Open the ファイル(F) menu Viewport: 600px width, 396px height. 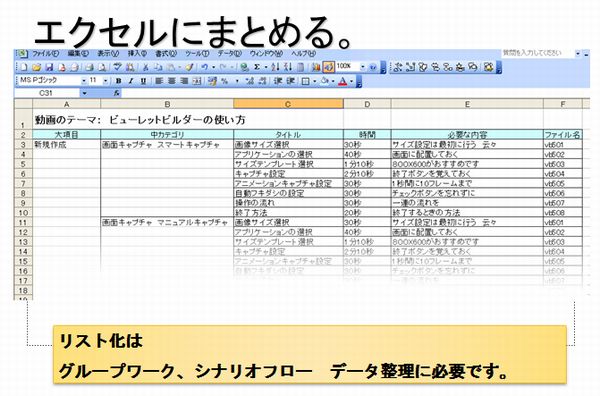click(46, 54)
